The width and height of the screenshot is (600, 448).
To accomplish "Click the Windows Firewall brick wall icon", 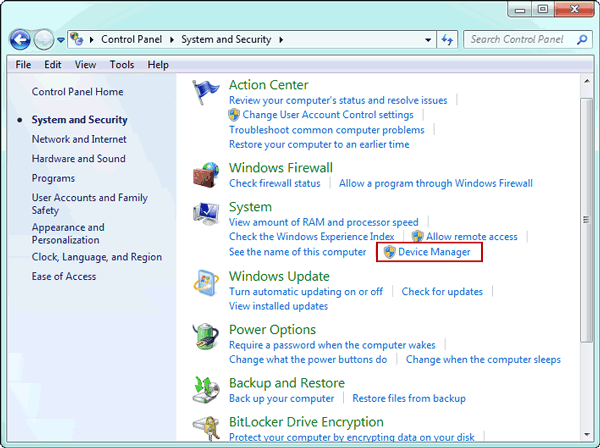I will tap(206, 174).
